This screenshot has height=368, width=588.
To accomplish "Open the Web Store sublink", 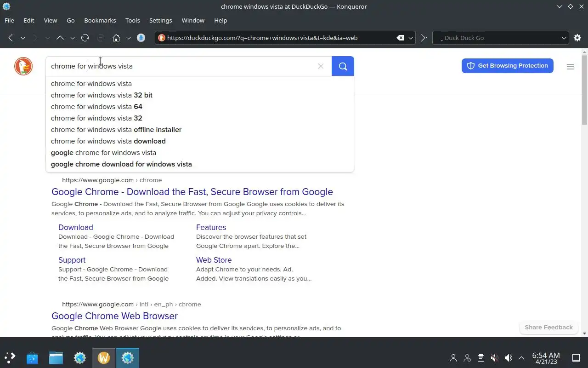I will click(214, 260).
